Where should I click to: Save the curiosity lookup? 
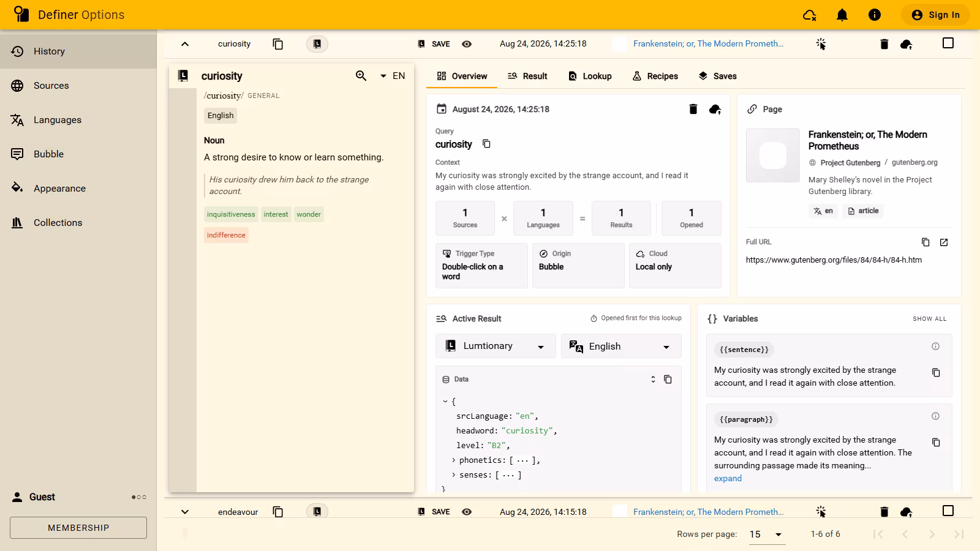(434, 44)
